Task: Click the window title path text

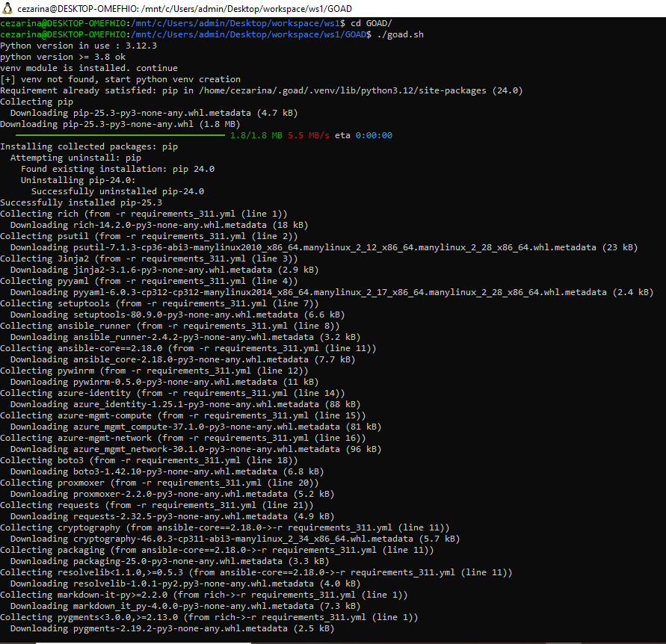Action: (x=176, y=8)
